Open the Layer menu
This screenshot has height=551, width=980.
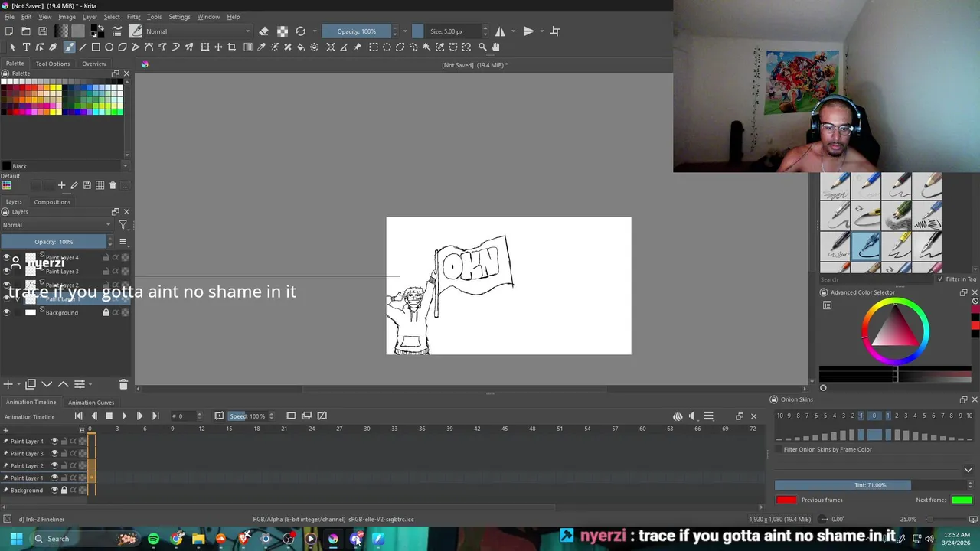pyautogui.click(x=90, y=17)
